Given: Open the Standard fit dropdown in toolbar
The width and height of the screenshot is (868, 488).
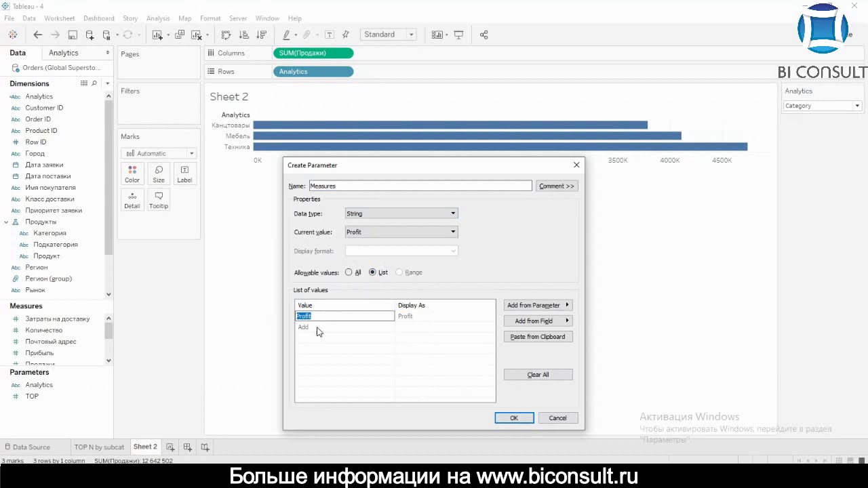Looking at the screenshot, I should [x=389, y=35].
